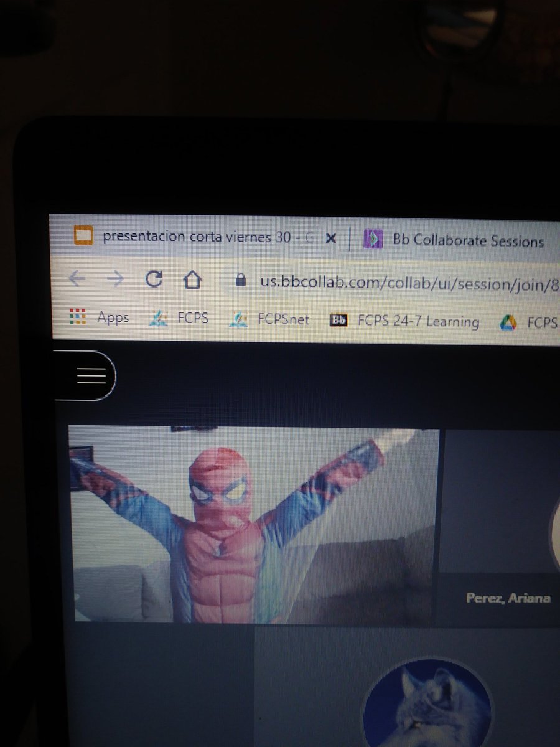Open the FCPS Google Drive bookmark
Screen dimensions: 560x747
point(530,324)
